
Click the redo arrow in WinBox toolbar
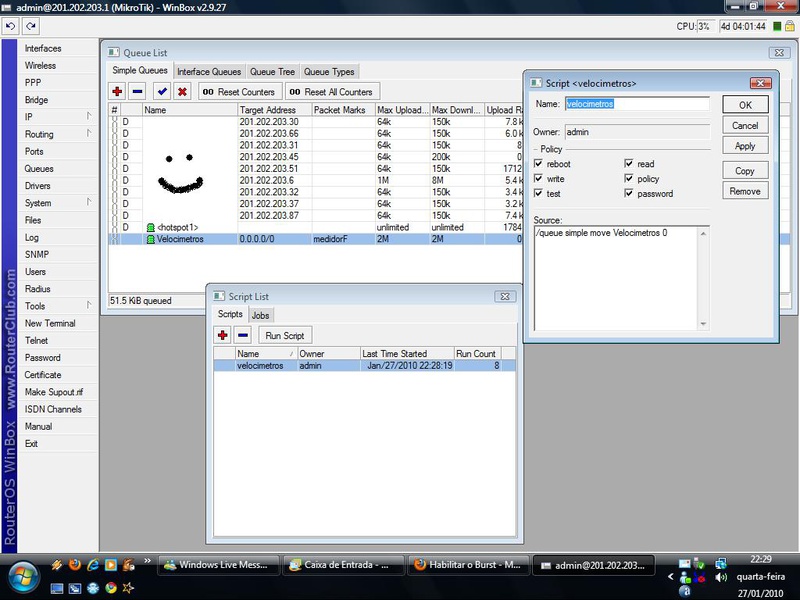tap(32, 24)
